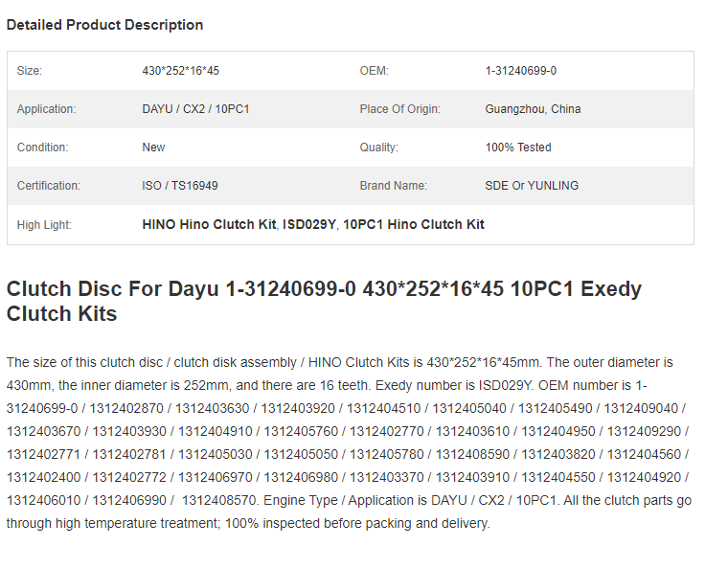Image resolution: width=728 pixels, height=569 pixels.
Task: Click the Detailed Product Description heading
Action: click(x=105, y=25)
